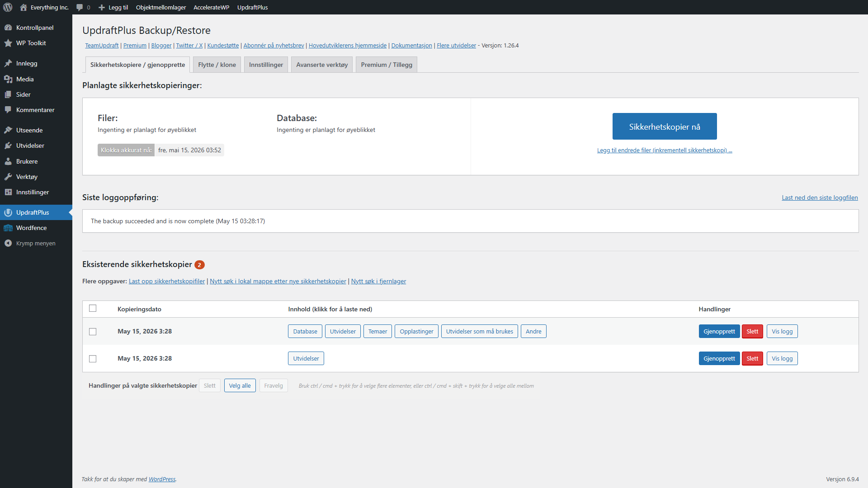Screen dimensions: 868x488
Task: Click Utvidelser som må brukes button
Action: pos(480,331)
